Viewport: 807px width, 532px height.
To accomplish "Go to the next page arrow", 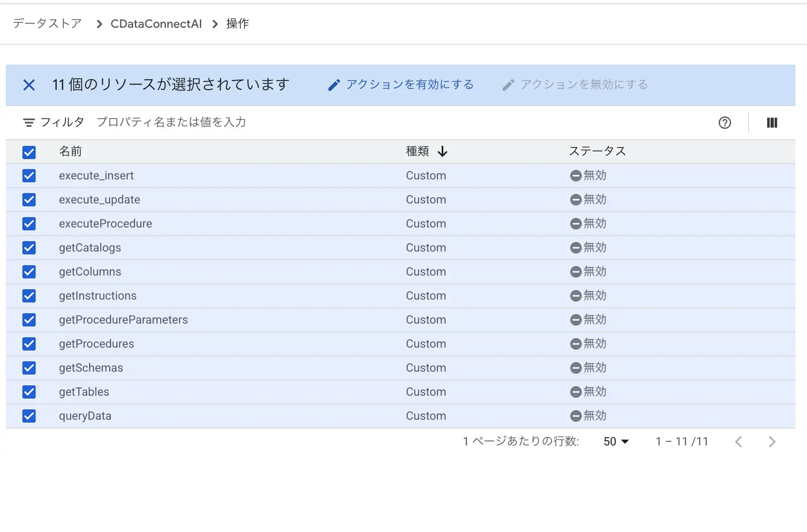I will (772, 442).
